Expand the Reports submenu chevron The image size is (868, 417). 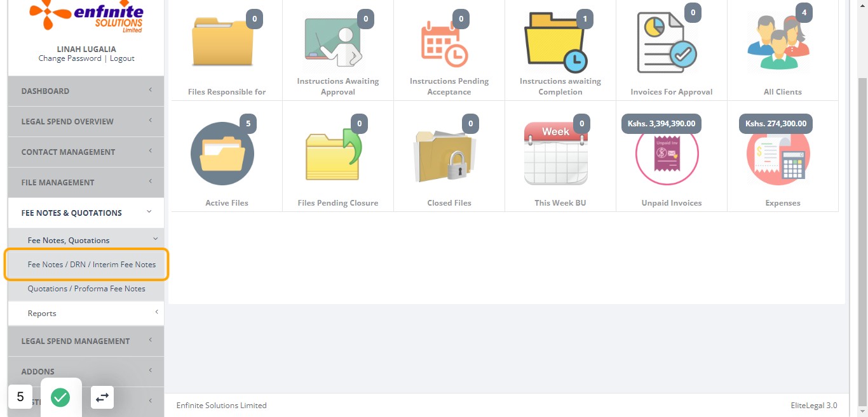(x=156, y=312)
